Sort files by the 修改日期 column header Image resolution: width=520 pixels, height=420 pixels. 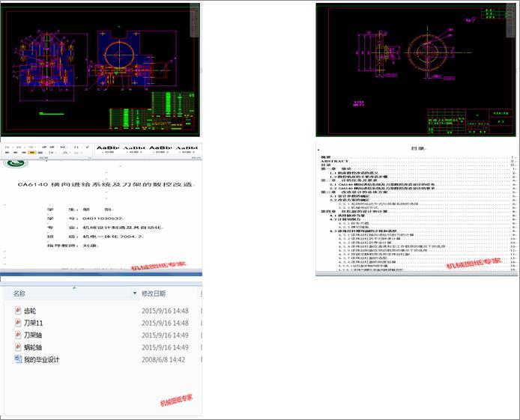coord(154,293)
